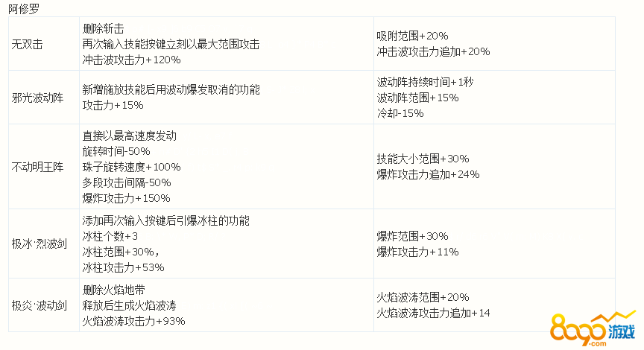644x350 pixels.
Task: Select the 极炎·波动剑 skill name cell
Action: click(x=39, y=305)
